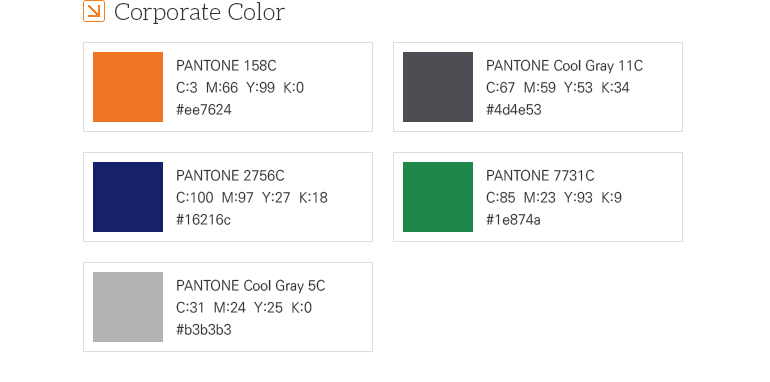Viewport: 770px width, 382px height.
Task: Click CMYK values C:85 M:23 Y:93 K:9
Action: 554,198
